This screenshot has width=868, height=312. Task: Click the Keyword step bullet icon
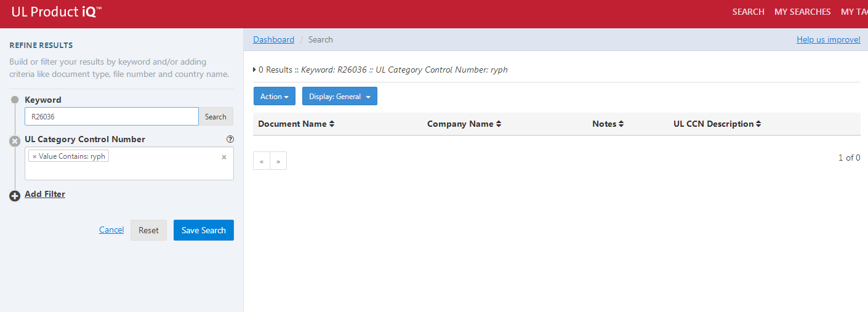(x=15, y=100)
